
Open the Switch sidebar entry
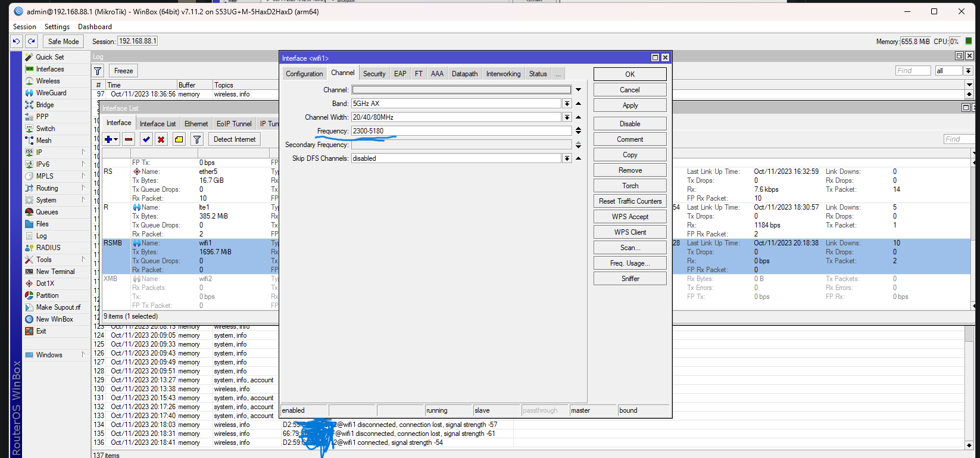tap(45, 129)
